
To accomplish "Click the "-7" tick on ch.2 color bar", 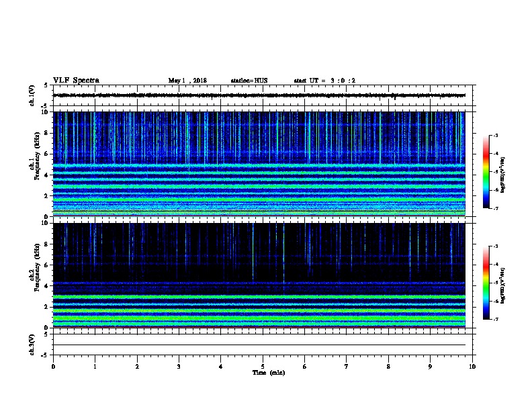I will [x=496, y=320].
